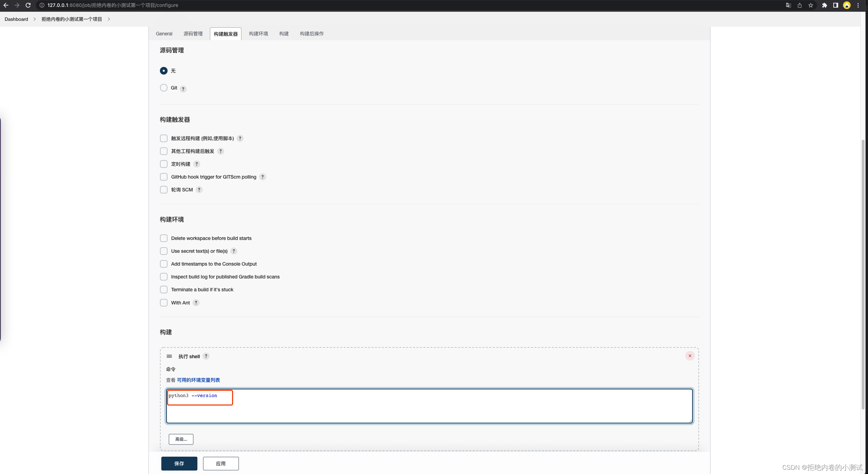Image resolution: width=868 pixels, height=474 pixels.
Task: Enable 其他工程构建后触发 checkbox
Action: [x=164, y=151]
